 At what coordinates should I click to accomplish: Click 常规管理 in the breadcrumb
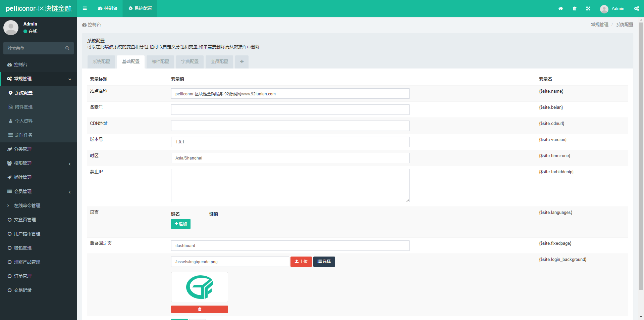[x=599, y=25]
